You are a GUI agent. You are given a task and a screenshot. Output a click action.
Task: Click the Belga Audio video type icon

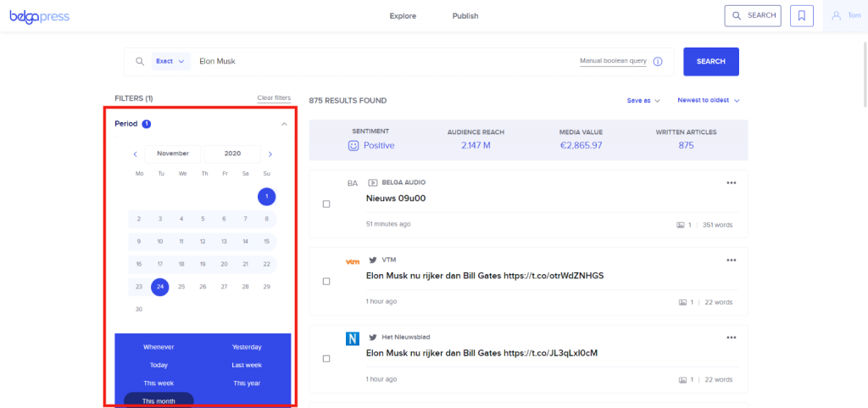click(373, 182)
